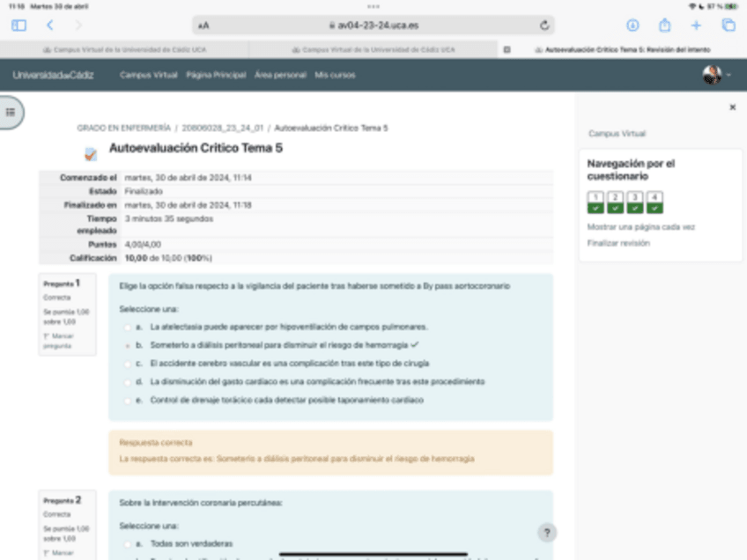
Task: Open the Mis cursos menu item
Action: (335, 75)
